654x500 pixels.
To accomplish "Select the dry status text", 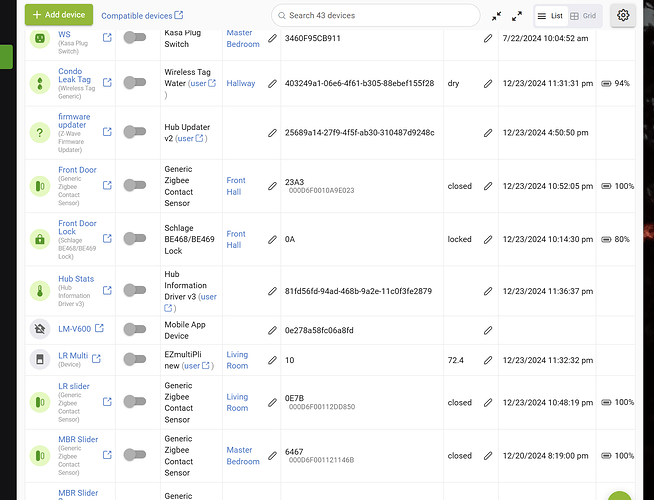I will tap(453, 83).
